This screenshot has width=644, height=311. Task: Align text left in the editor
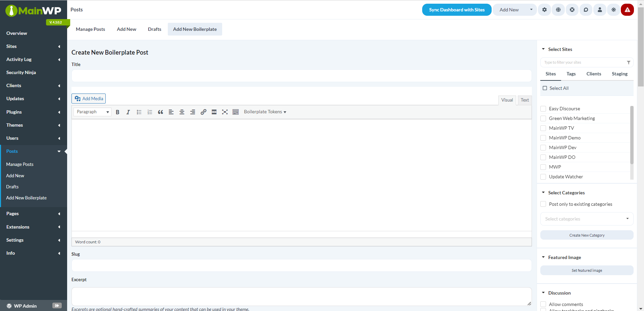[x=171, y=112]
